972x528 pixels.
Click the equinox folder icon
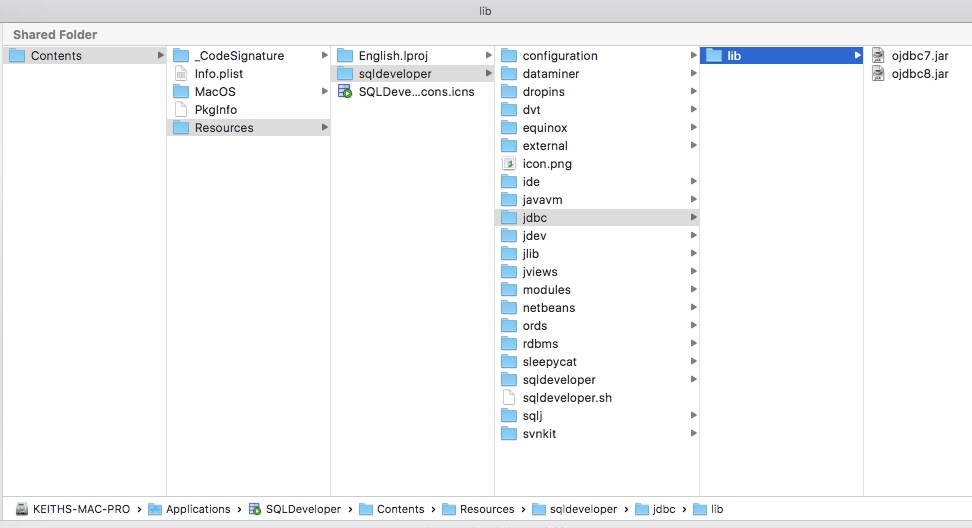[509, 128]
